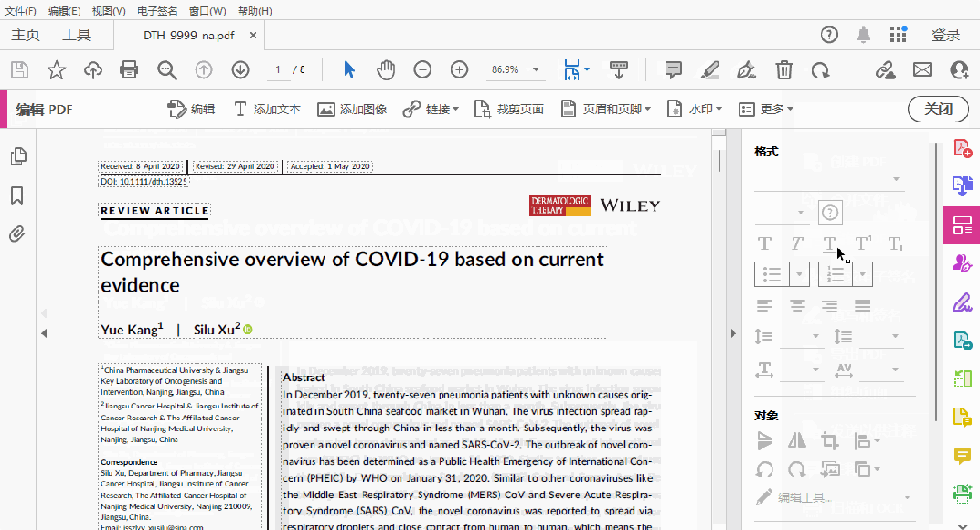Image resolution: width=980 pixels, height=530 pixels.
Task: Click 登录 to sign in
Action: point(945,35)
